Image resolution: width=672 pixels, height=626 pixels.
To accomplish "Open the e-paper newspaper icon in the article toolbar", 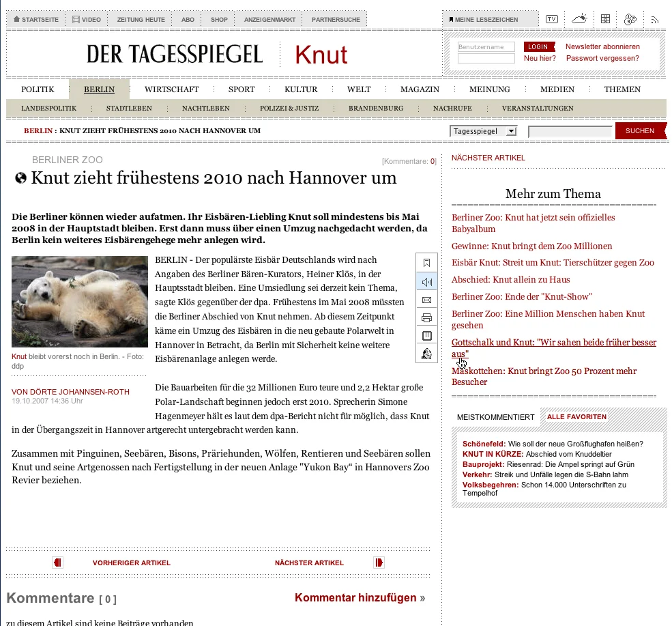I will [x=426, y=336].
